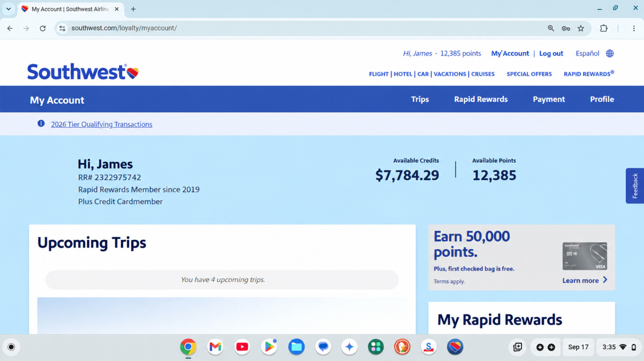Open the Messages app from the shelf

(323, 347)
